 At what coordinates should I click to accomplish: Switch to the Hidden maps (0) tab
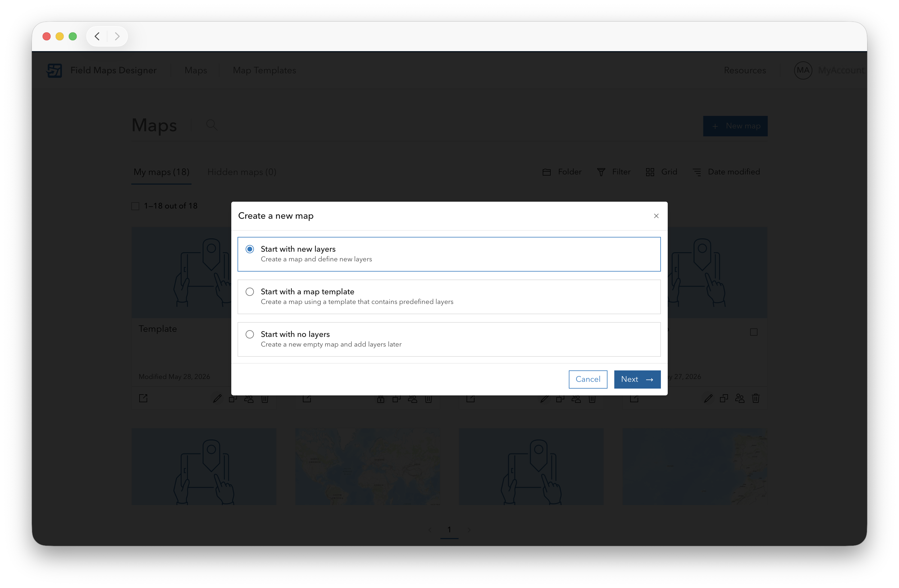pos(242,172)
